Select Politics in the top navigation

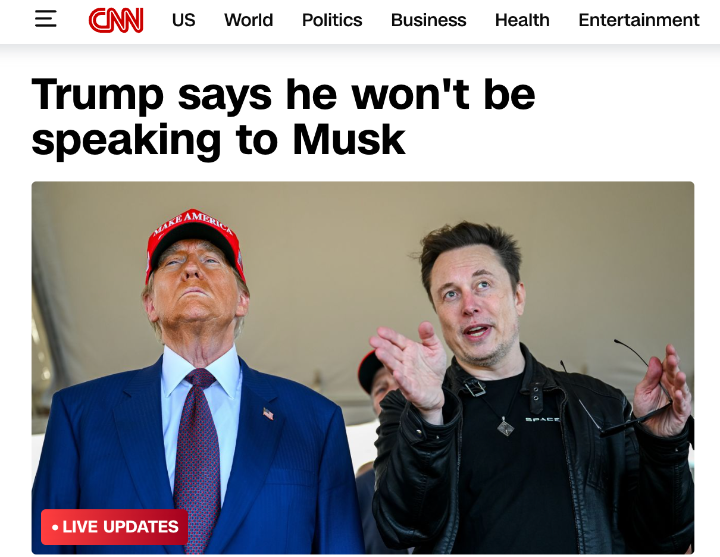(x=332, y=20)
